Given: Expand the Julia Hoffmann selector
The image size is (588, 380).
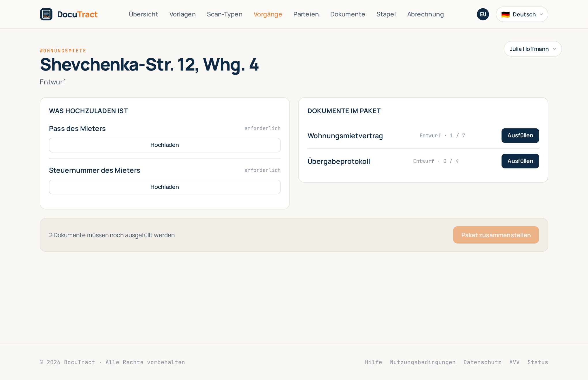Looking at the screenshot, I should (x=533, y=49).
